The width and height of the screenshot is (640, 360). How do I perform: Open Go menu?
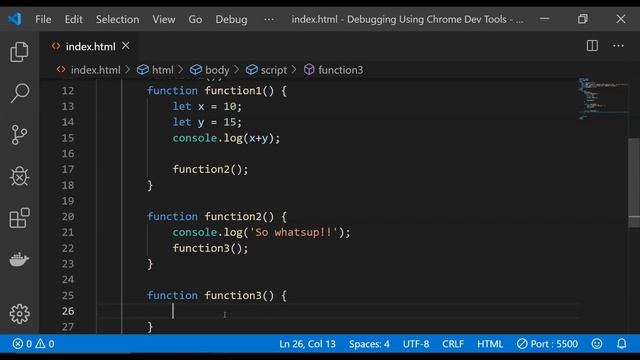(x=195, y=19)
